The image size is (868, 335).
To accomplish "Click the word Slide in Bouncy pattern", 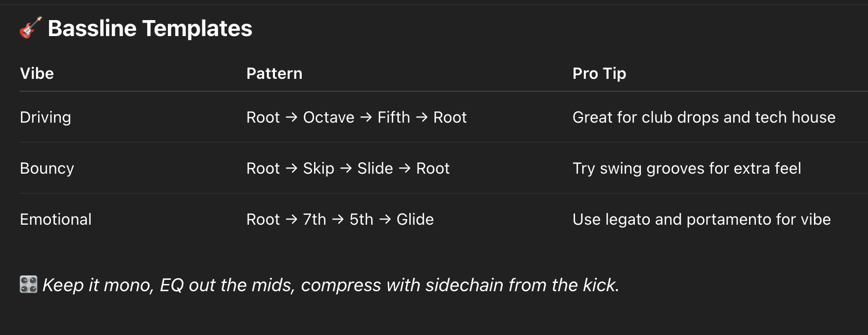I will tap(375, 168).
